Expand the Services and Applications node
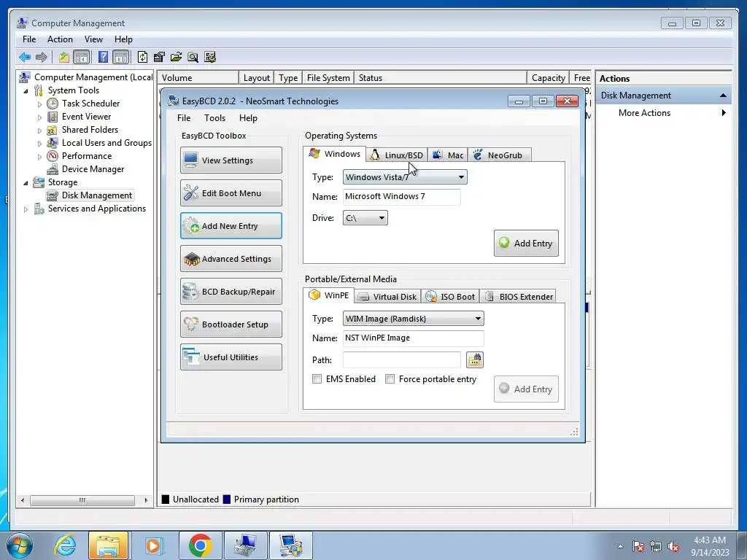 coord(26,209)
